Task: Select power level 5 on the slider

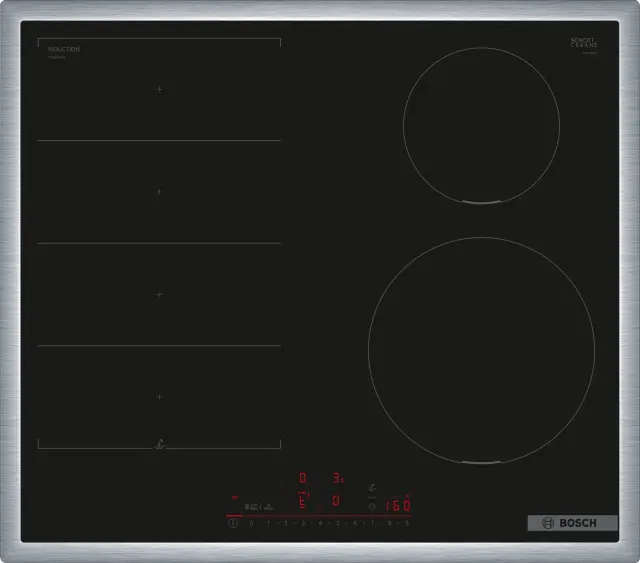Action: coord(338,523)
